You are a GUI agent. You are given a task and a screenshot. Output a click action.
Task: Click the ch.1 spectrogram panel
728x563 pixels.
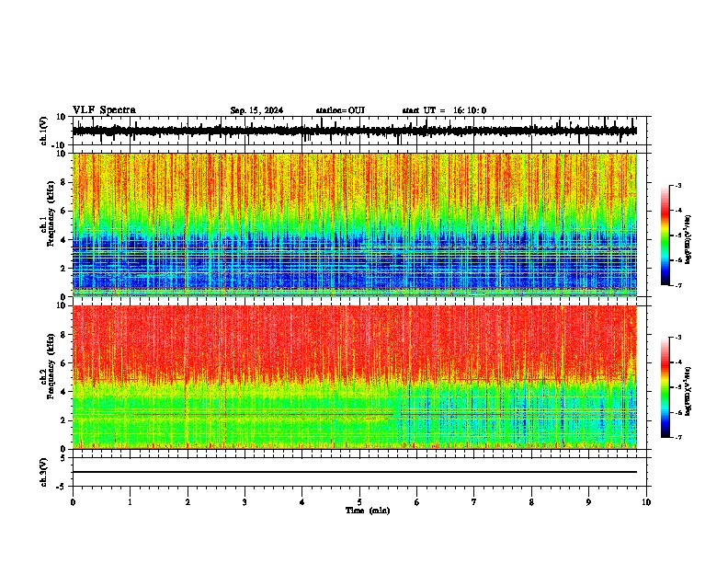355,224
